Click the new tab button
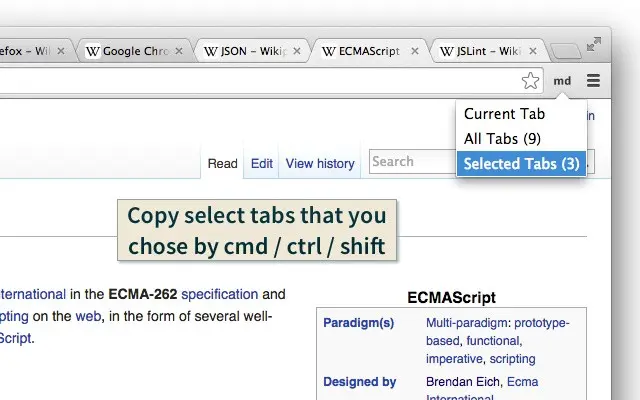Image resolution: width=640 pixels, height=400 pixels. click(x=564, y=50)
